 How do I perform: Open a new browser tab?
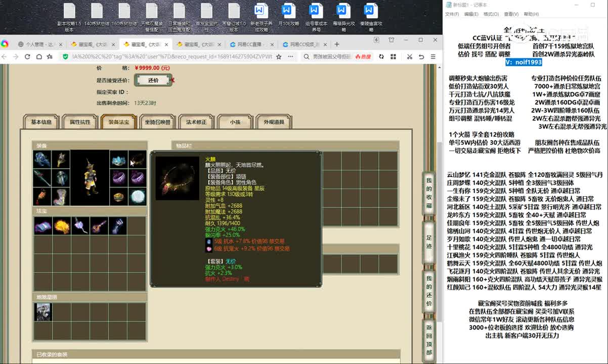[337, 44]
